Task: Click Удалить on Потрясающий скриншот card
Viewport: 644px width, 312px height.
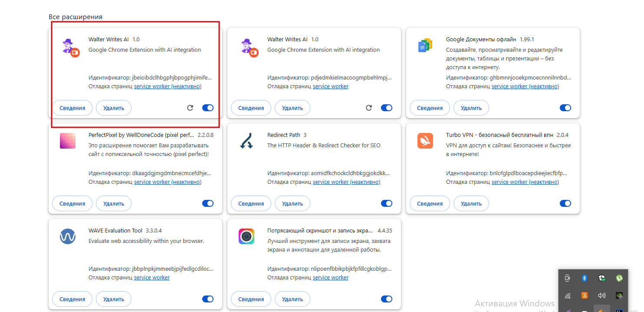Action: pos(292,299)
